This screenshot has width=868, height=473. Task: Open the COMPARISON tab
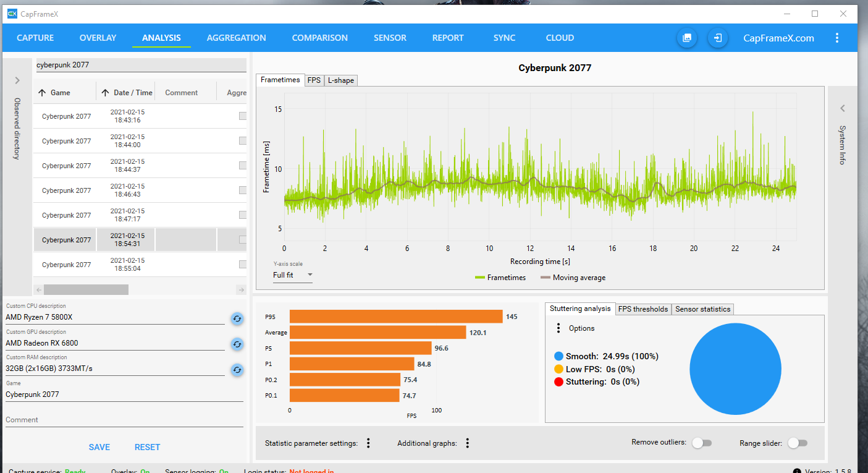tap(320, 38)
